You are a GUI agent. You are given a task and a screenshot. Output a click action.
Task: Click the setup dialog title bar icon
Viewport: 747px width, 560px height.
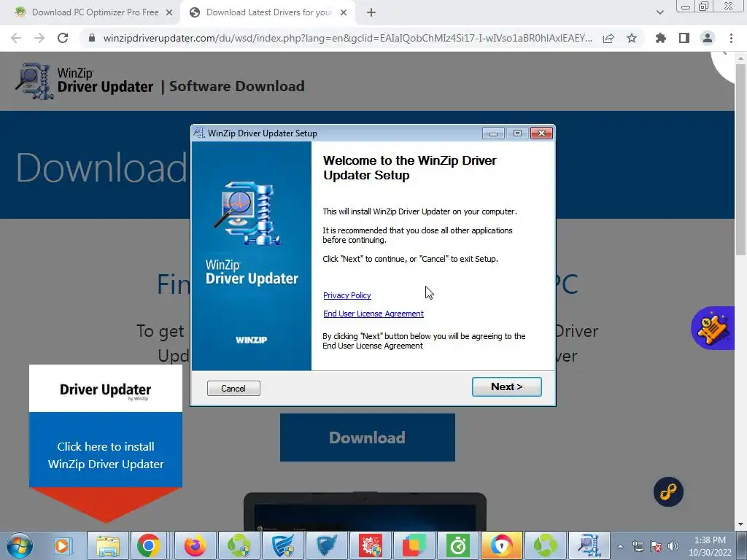tap(199, 133)
